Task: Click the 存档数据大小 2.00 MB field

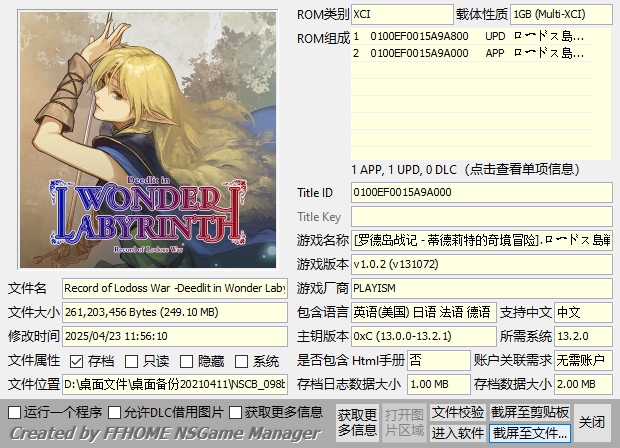Action: (583, 384)
